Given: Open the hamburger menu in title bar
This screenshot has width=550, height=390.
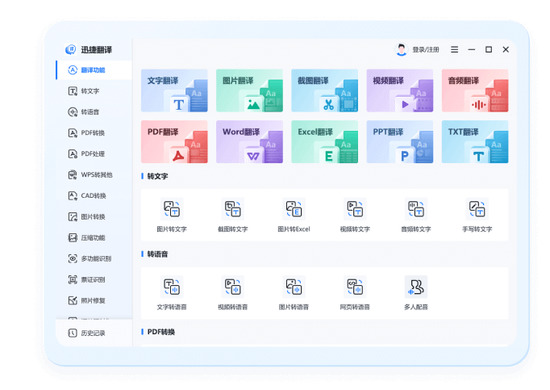Looking at the screenshot, I should pos(454,50).
